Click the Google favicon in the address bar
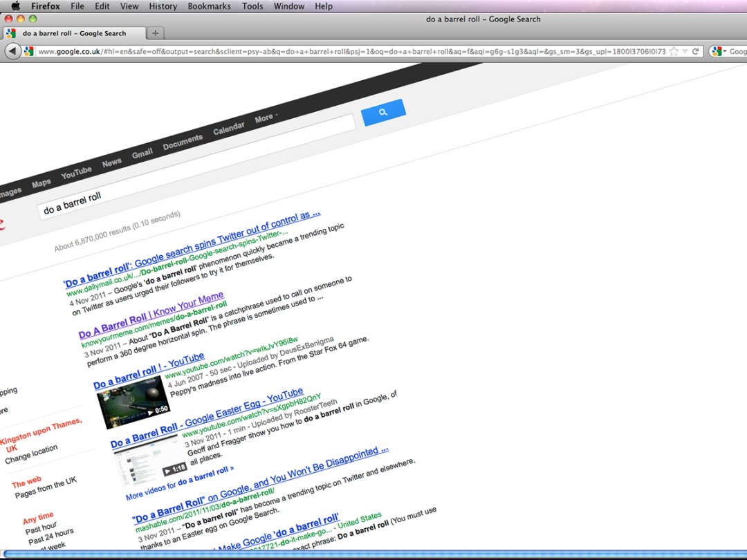The height and width of the screenshot is (560, 747). 28,51
